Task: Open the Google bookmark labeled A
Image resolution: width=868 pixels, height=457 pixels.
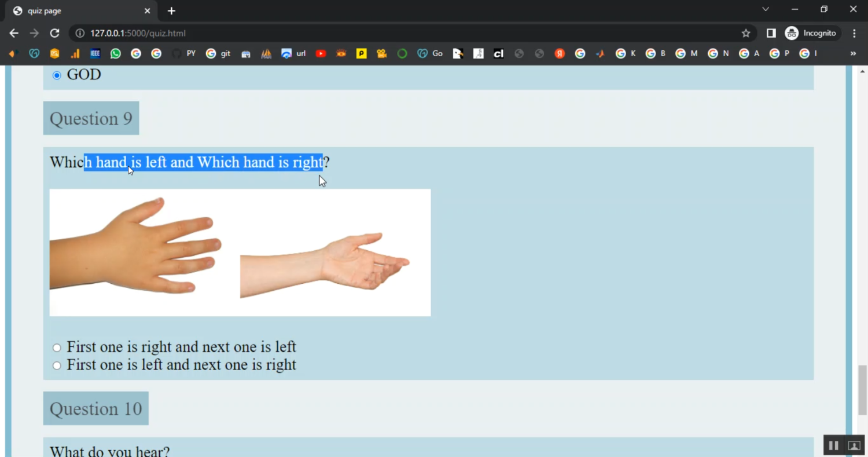Action: click(749, 53)
